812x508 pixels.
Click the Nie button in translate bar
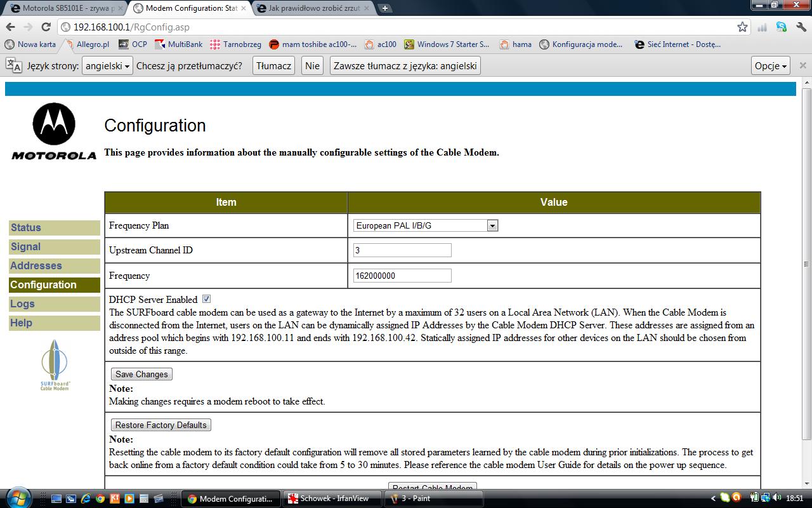pos(312,65)
